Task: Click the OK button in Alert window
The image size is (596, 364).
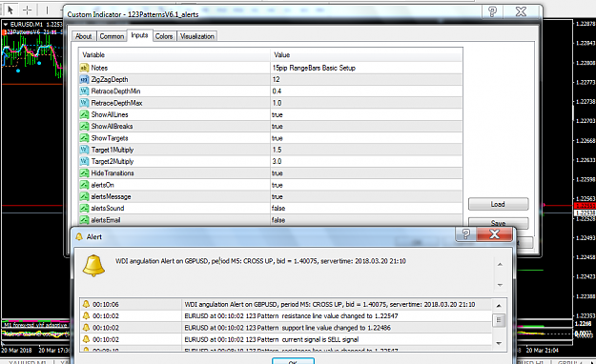Action: tap(293, 361)
